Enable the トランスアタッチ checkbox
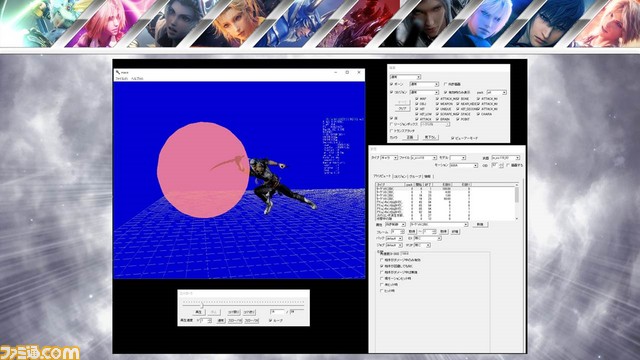 pos(391,131)
